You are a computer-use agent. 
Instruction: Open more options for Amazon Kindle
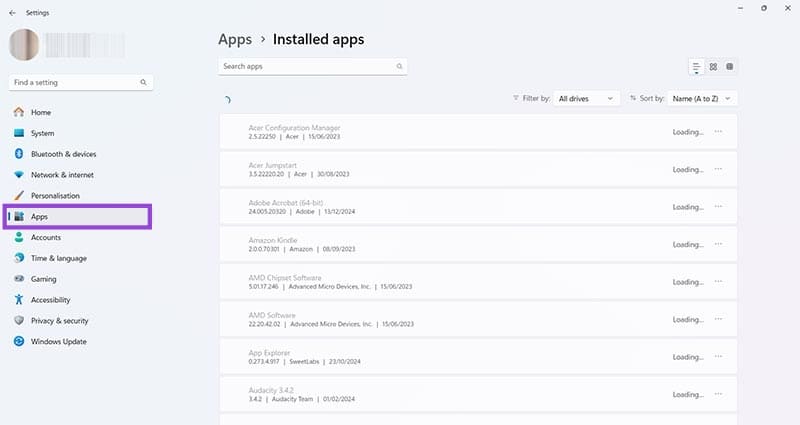click(718, 244)
